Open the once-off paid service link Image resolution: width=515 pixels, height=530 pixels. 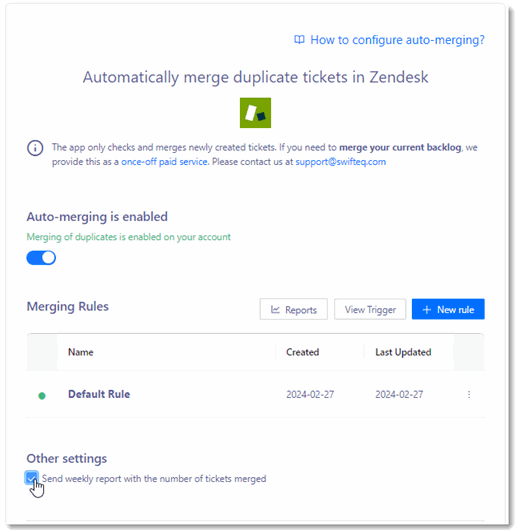point(164,162)
